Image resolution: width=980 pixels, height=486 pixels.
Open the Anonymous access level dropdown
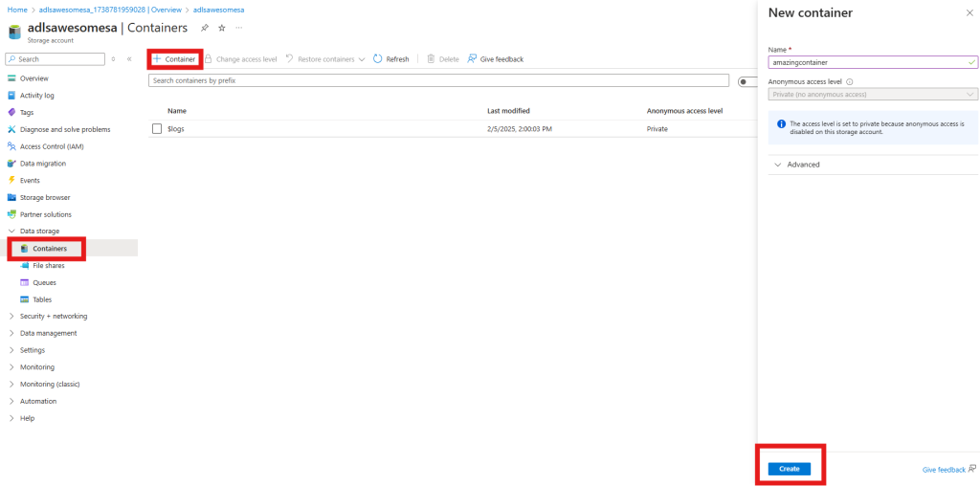(873, 95)
